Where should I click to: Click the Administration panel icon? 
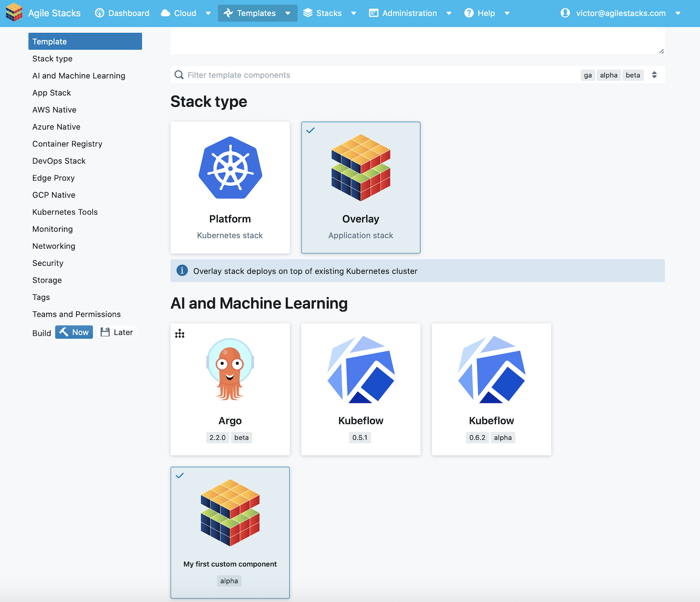click(x=373, y=13)
